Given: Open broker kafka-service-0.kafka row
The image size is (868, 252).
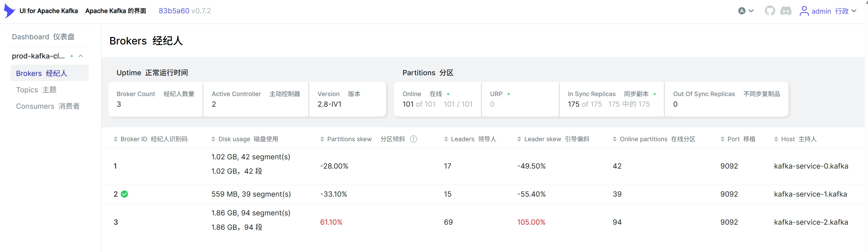Looking at the screenshot, I should (x=483, y=166).
